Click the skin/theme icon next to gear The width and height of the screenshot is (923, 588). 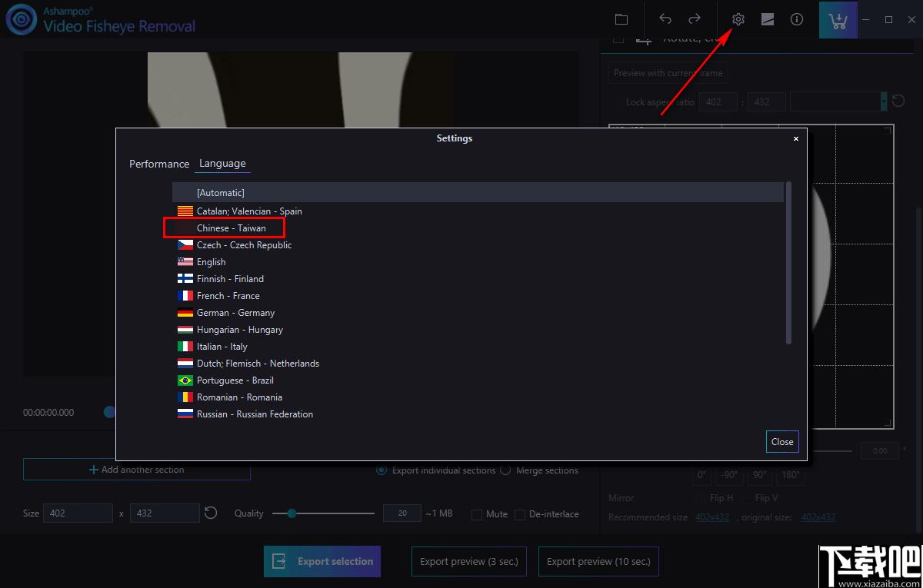pyautogui.click(x=768, y=19)
